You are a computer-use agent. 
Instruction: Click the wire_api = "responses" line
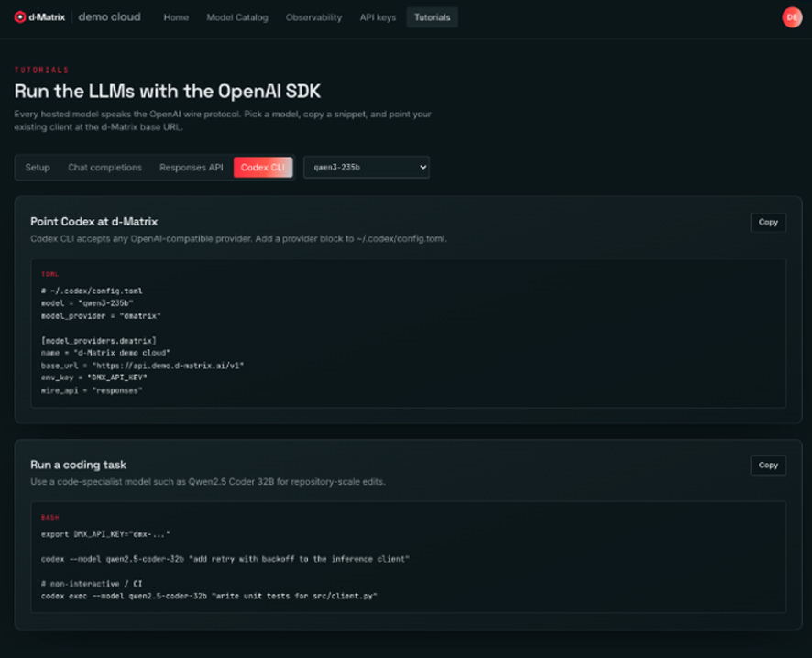point(92,390)
